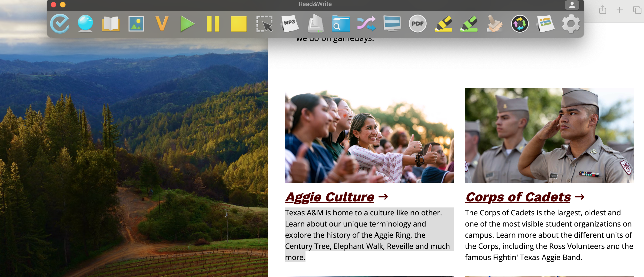This screenshot has width=644, height=277.
Task: Enable Screen Masking
Action: click(392, 24)
